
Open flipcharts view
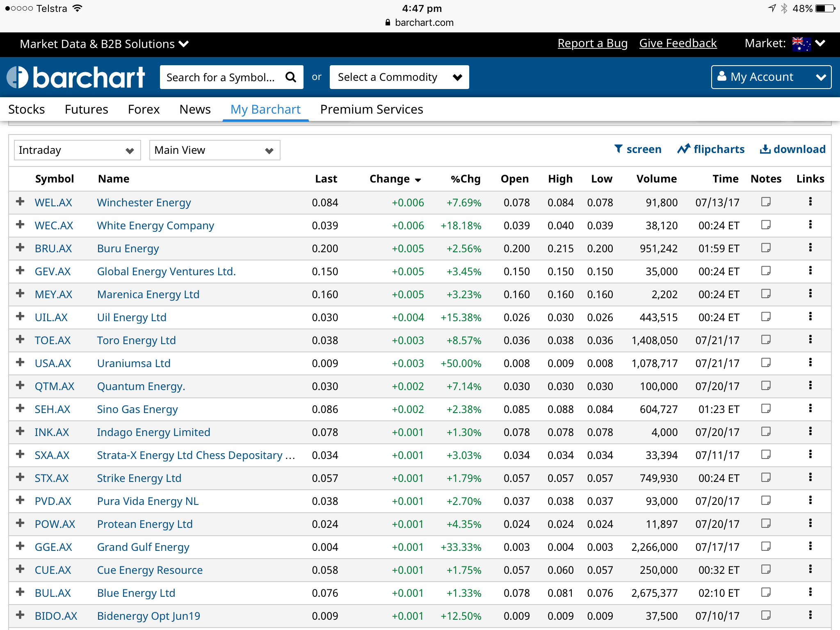point(711,149)
